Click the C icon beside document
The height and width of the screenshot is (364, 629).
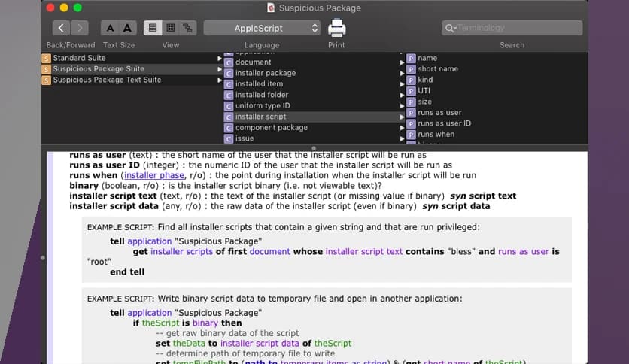pyautogui.click(x=229, y=62)
